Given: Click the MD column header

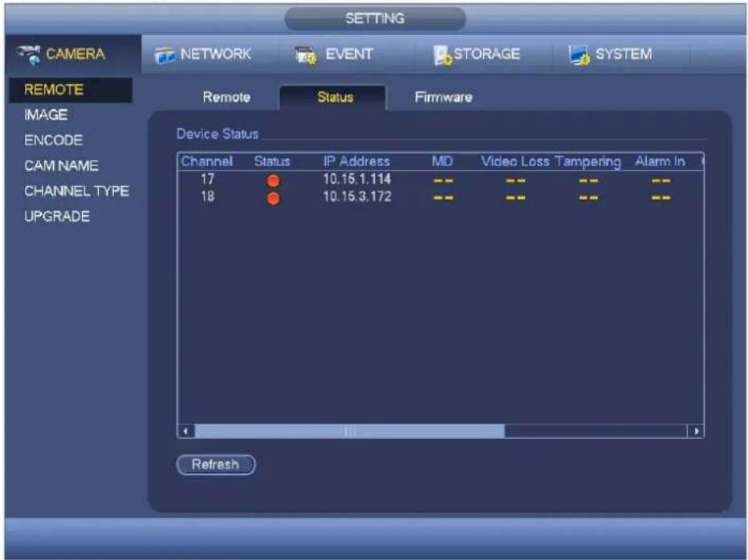Looking at the screenshot, I should [x=442, y=161].
